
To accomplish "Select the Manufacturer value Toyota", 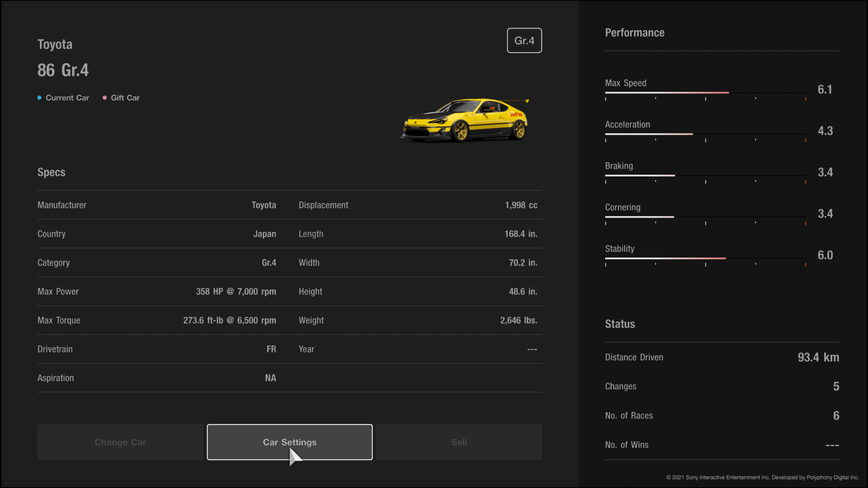I will (x=264, y=205).
